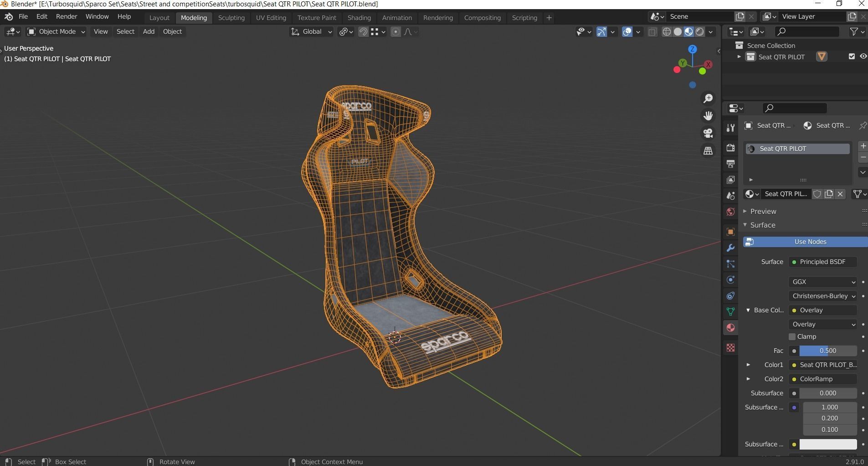Open the Physics properties tab
This screenshot has height=466, width=868.
730,280
